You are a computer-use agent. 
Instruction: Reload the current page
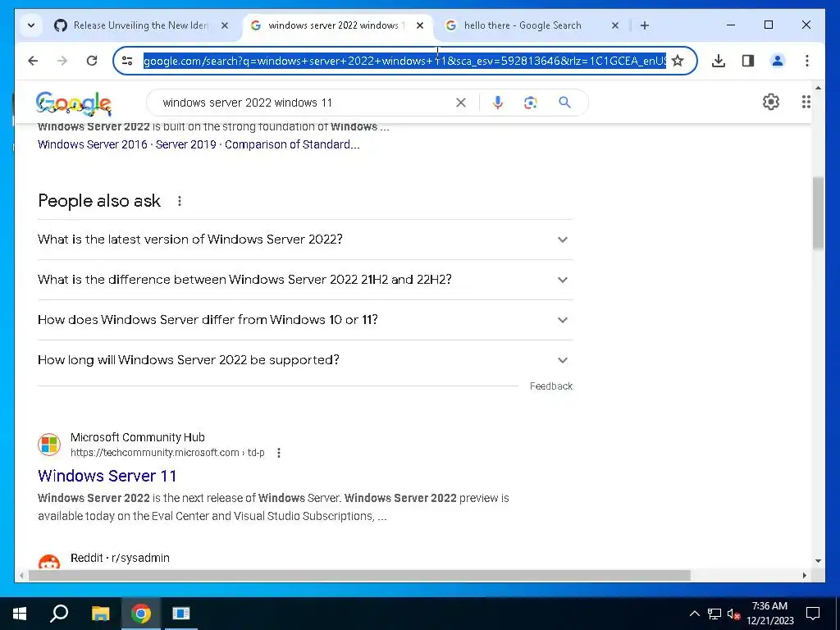tap(92, 61)
